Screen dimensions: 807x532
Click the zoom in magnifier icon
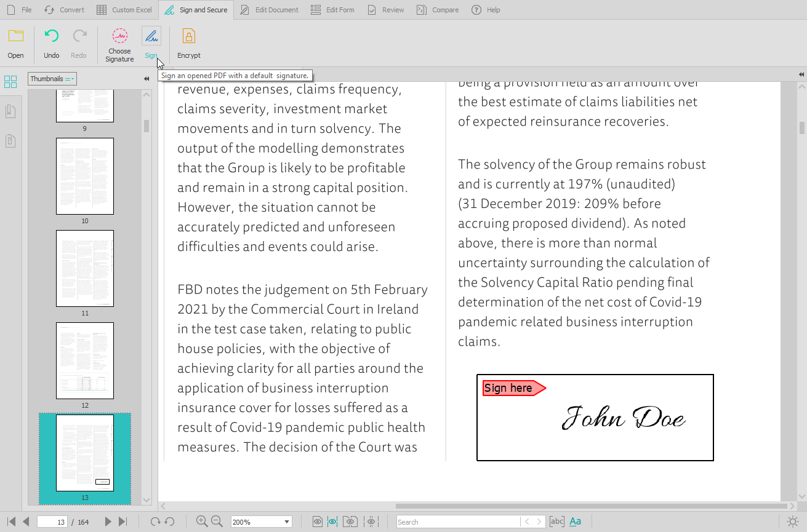[201, 521]
